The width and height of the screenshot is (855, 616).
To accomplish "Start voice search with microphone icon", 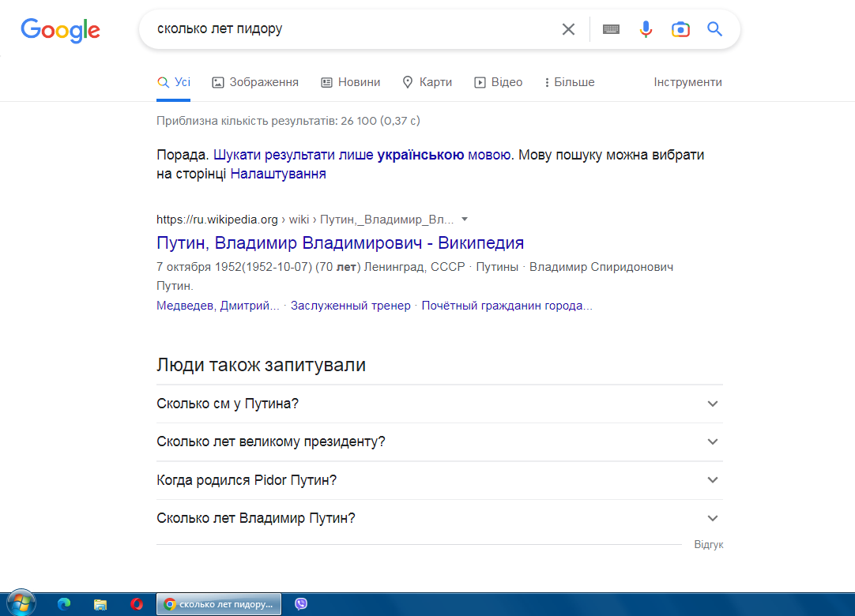I will 646,29.
